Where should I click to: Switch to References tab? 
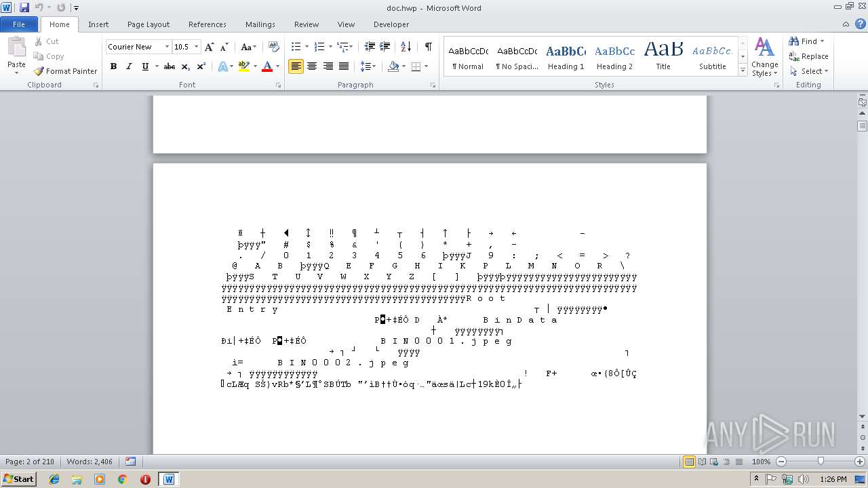[208, 24]
